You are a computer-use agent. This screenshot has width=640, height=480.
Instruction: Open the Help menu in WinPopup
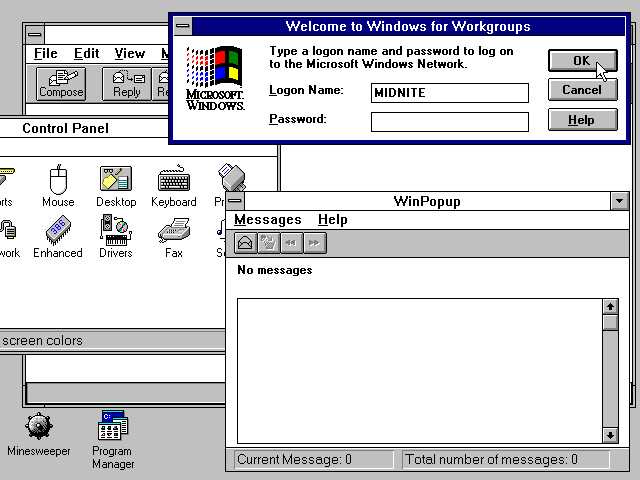(333, 220)
